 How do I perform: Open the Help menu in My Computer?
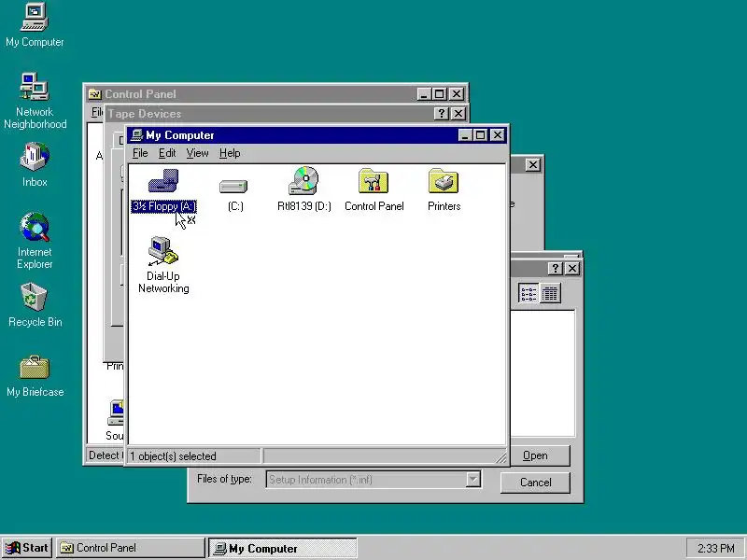click(230, 153)
